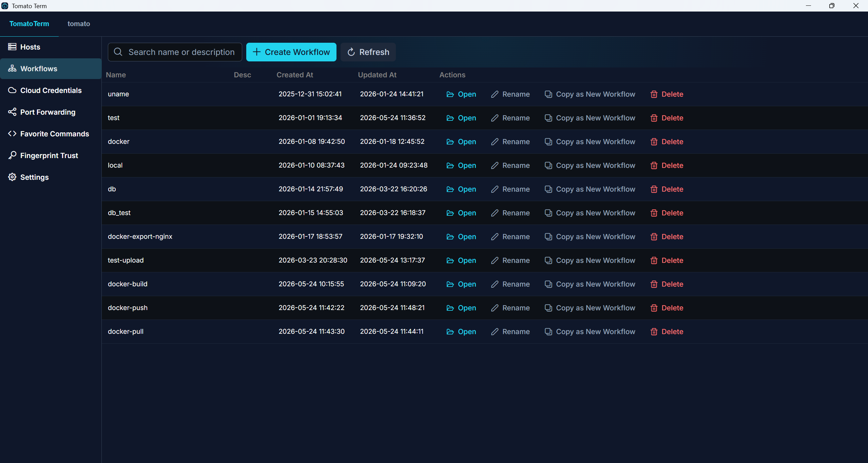Rename the local workflow
Image resolution: width=868 pixels, height=463 pixels.
(x=510, y=166)
